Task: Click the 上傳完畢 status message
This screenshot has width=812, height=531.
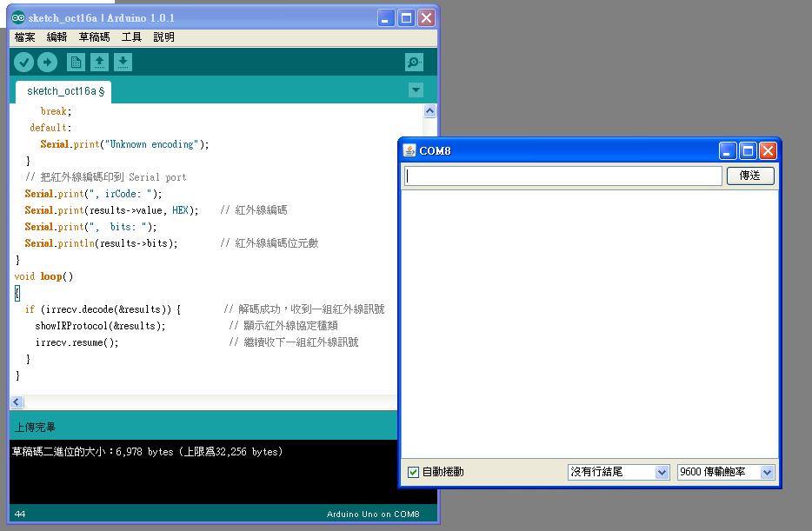Action: point(35,427)
